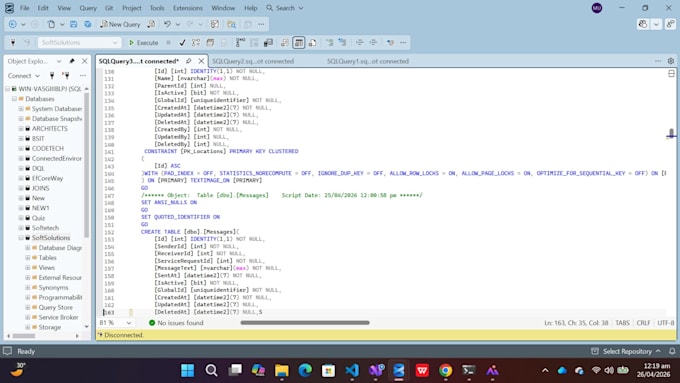The image size is (680, 383).
Task: Click Connect Object Explorer plug icon
Action: 52,75
